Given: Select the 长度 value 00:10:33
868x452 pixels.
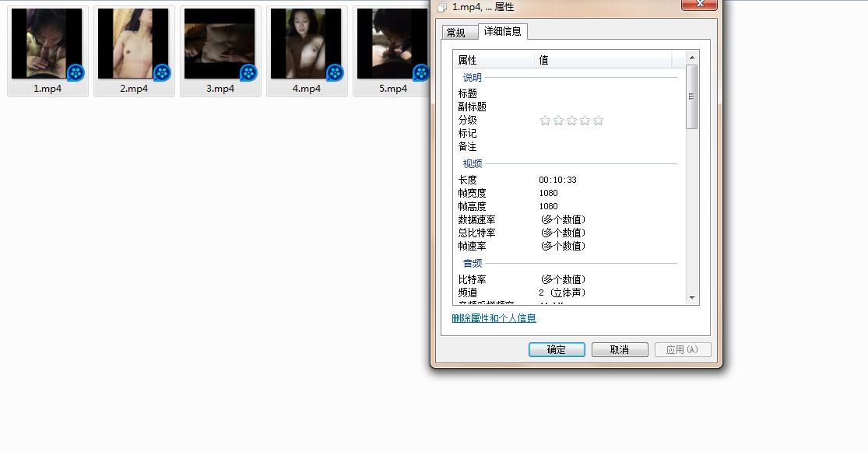Looking at the screenshot, I should click(x=558, y=180).
